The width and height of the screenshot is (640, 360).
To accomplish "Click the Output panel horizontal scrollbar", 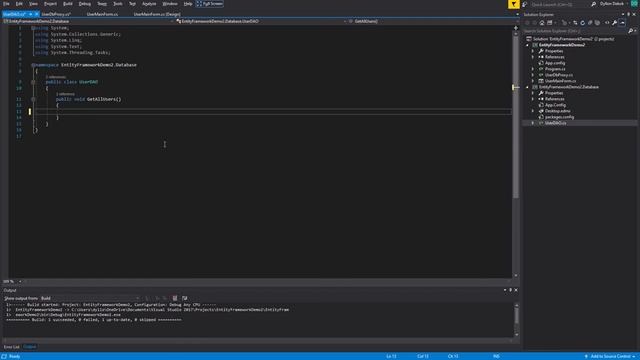I will [258, 340].
